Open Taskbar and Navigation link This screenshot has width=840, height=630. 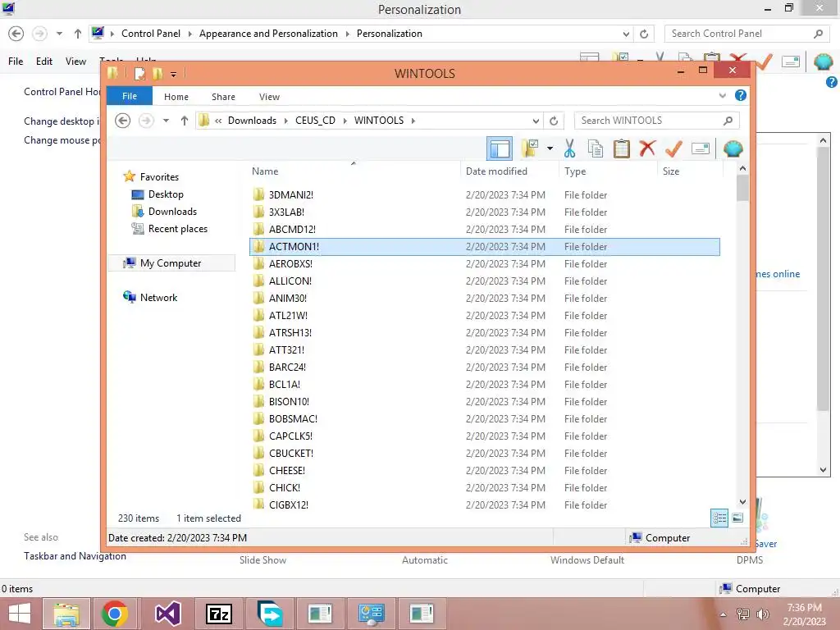point(75,556)
